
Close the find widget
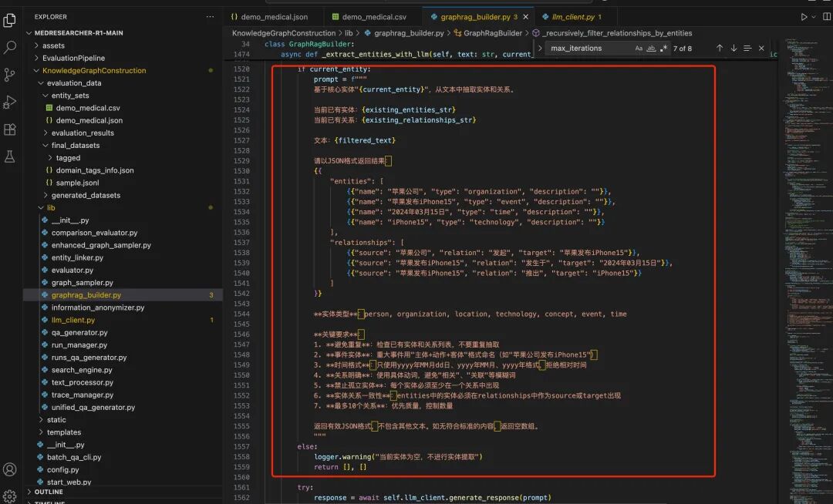click(761, 48)
